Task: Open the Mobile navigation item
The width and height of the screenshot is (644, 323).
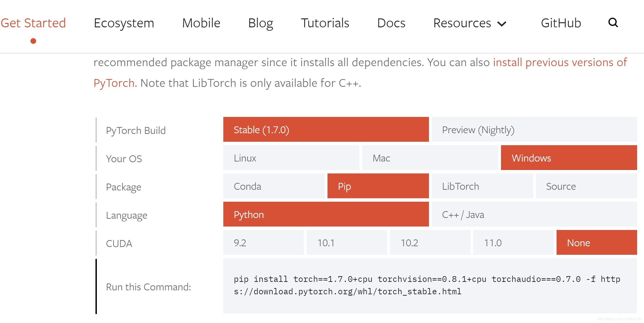Action: coord(201,23)
